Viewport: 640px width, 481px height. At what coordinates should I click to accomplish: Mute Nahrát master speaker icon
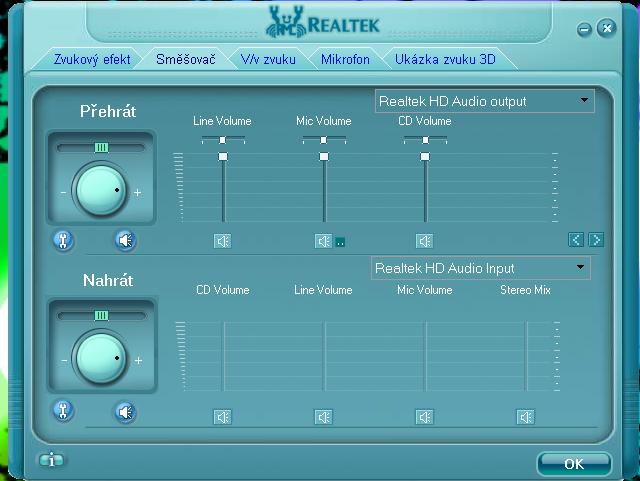[x=125, y=412]
